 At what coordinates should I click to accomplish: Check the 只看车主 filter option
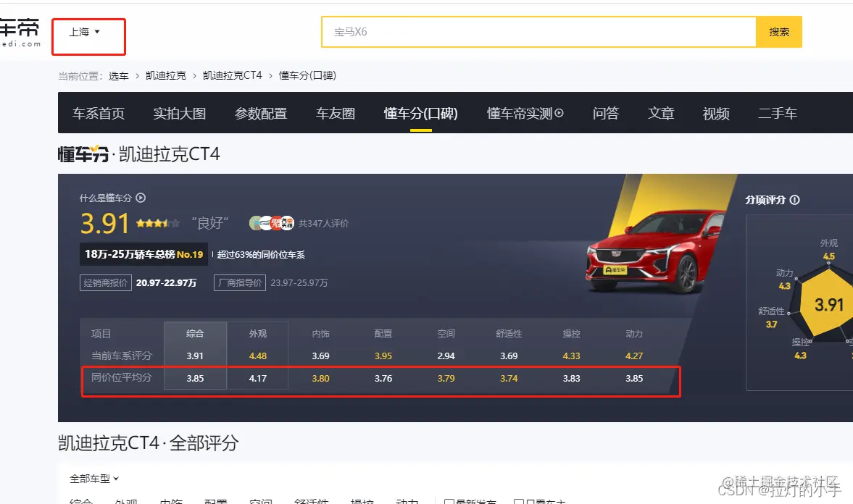click(519, 501)
